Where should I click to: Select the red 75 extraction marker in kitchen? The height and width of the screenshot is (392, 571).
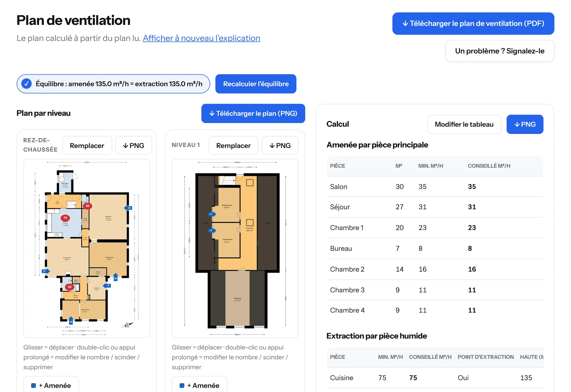(x=65, y=218)
